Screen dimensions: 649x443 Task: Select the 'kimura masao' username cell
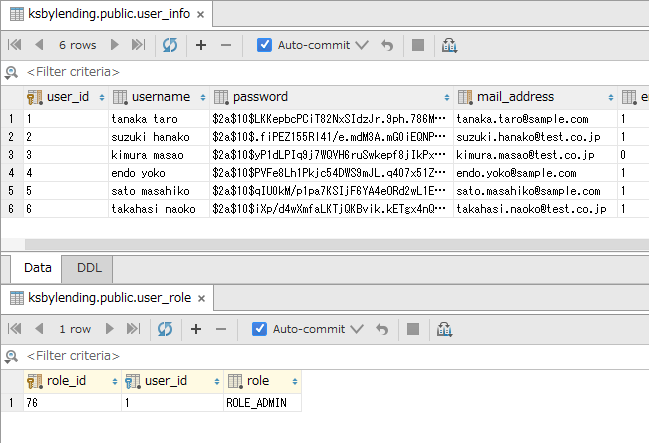pos(159,155)
